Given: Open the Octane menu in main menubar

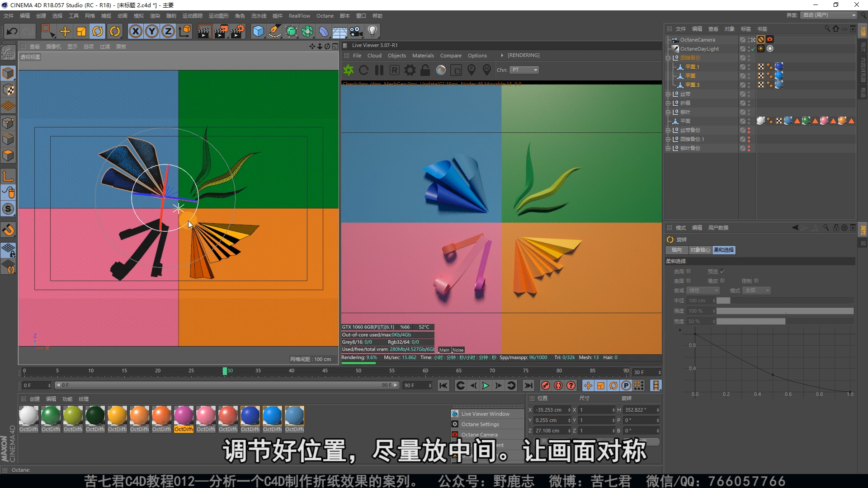Looking at the screenshot, I should click(325, 16).
